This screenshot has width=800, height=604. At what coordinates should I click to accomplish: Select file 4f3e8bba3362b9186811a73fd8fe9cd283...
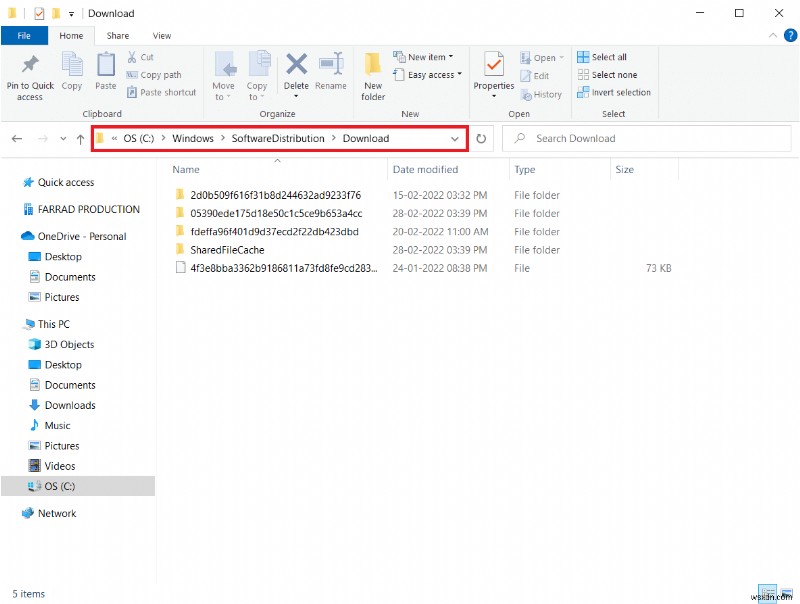tap(284, 268)
